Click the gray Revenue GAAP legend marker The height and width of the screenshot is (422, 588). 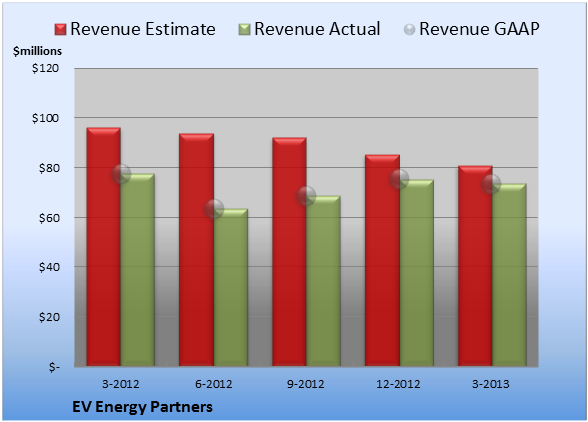tap(410, 30)
